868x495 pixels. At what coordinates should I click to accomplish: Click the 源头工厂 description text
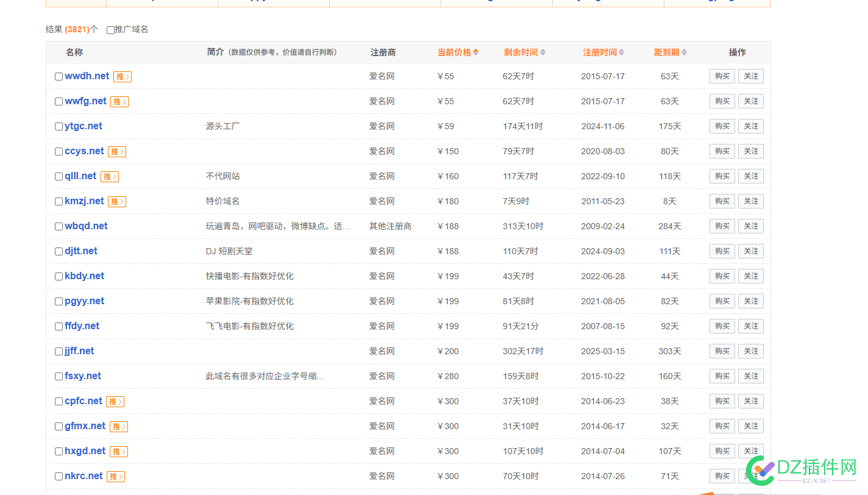pos(223,126)
